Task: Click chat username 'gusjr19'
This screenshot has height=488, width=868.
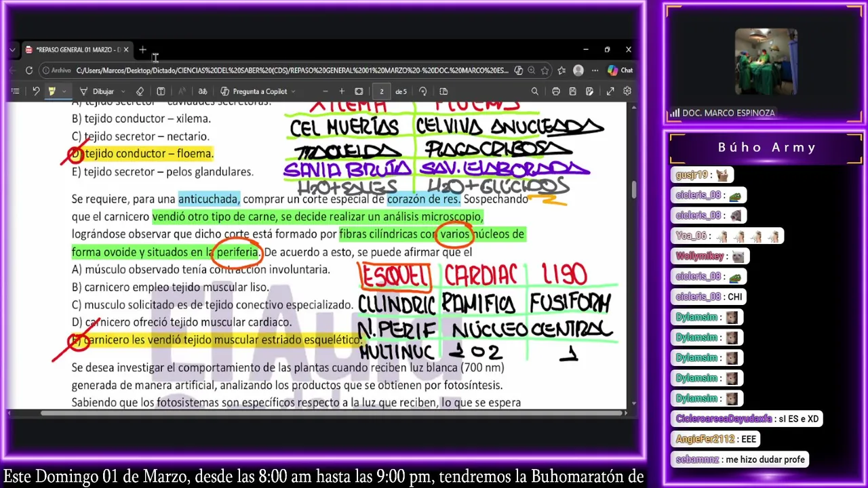Action: click(692, 175)
